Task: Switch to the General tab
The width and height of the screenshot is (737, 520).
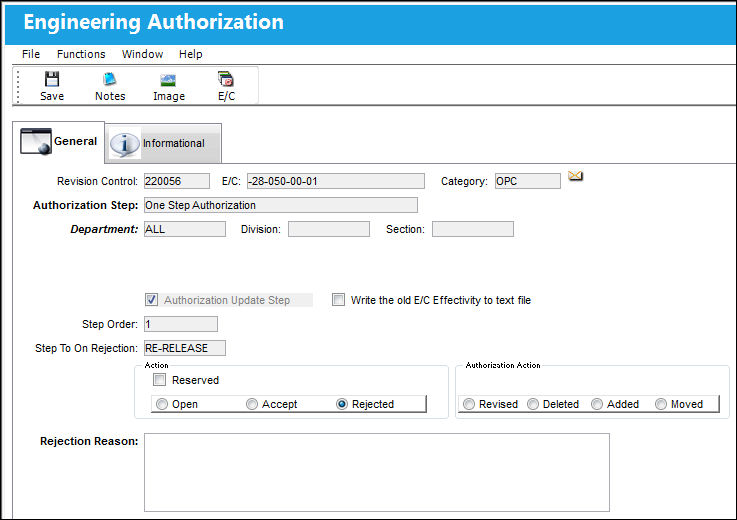Action: click(x=59, y=141)
